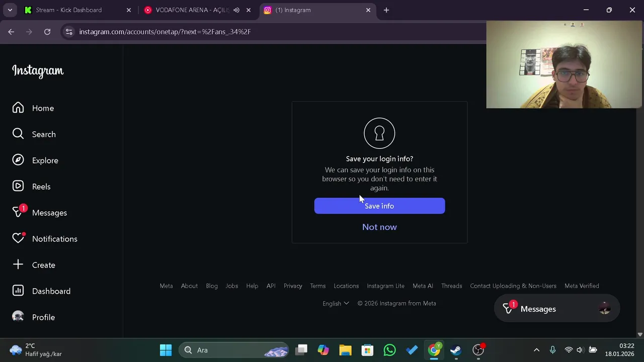Click the browser address bar URL
The width and height of the screenshot is (644, 362).
[165, 32]
